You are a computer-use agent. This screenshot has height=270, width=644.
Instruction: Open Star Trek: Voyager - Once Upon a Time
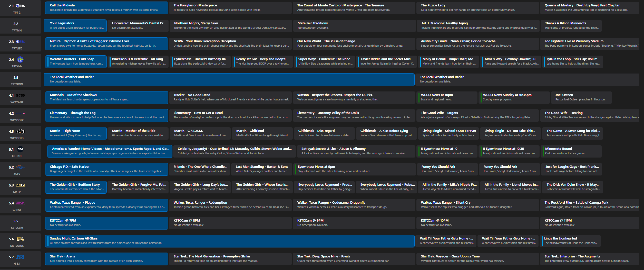point(478,259)
